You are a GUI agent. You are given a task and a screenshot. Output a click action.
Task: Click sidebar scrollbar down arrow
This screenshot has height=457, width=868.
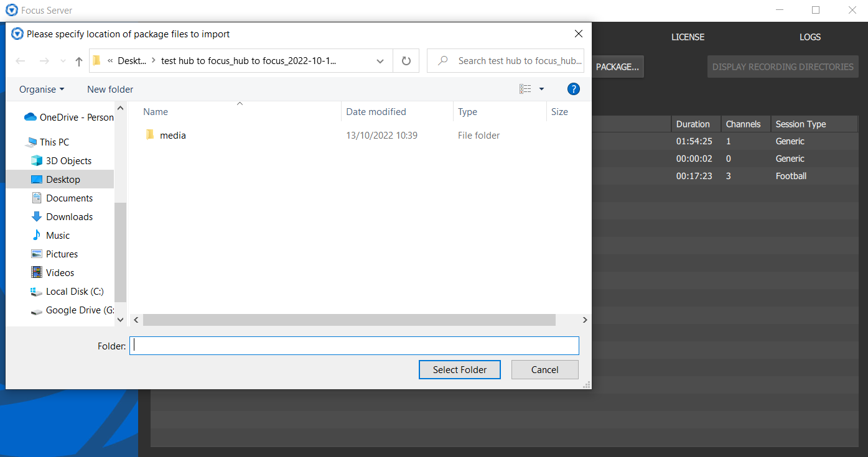120,320
